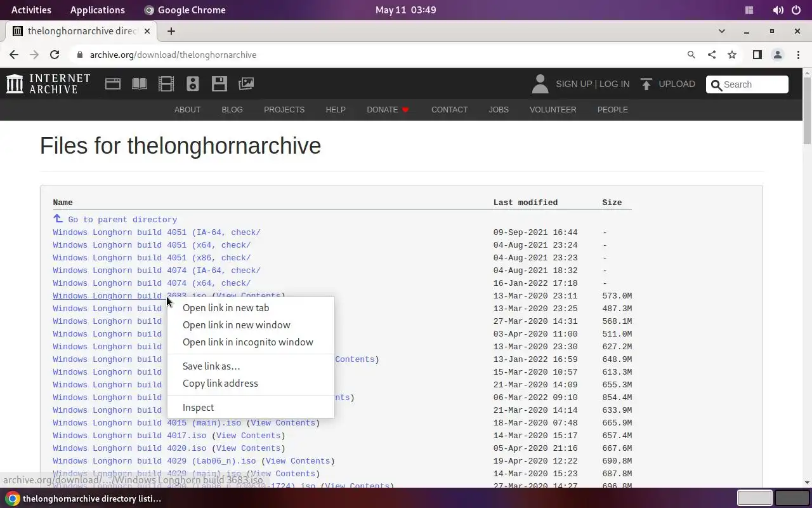812x508 pixels.
Task: Click Chrome taskbar entry thelonghornarchive
Action: pos(85,498)
